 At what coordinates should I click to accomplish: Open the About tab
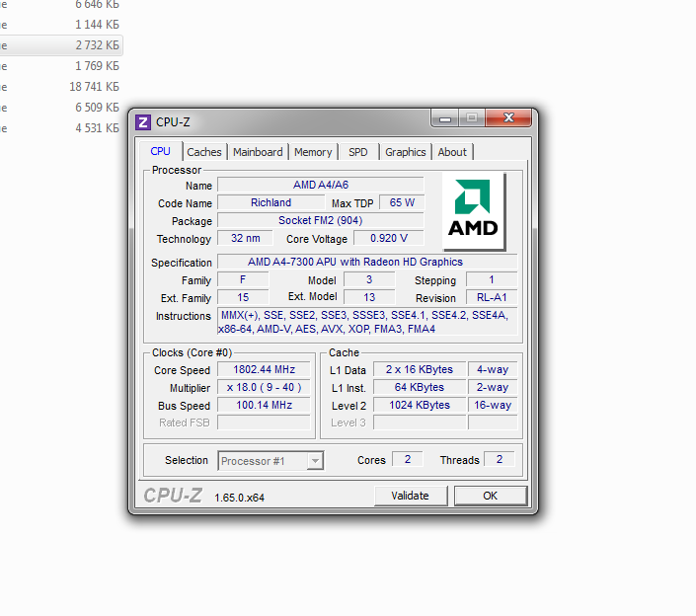pos(452,152)
